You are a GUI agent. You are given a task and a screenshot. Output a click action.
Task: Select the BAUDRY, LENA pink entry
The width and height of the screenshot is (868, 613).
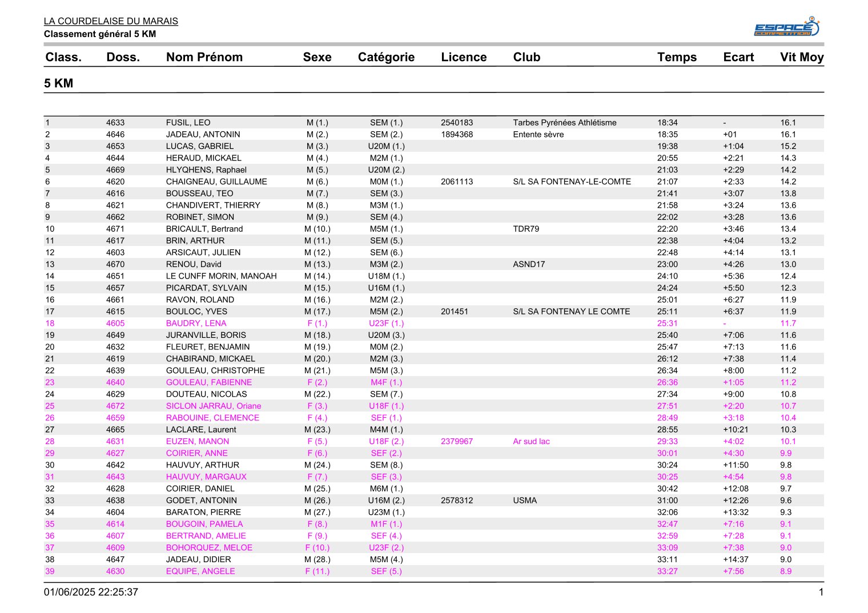[x=196, y=323]
